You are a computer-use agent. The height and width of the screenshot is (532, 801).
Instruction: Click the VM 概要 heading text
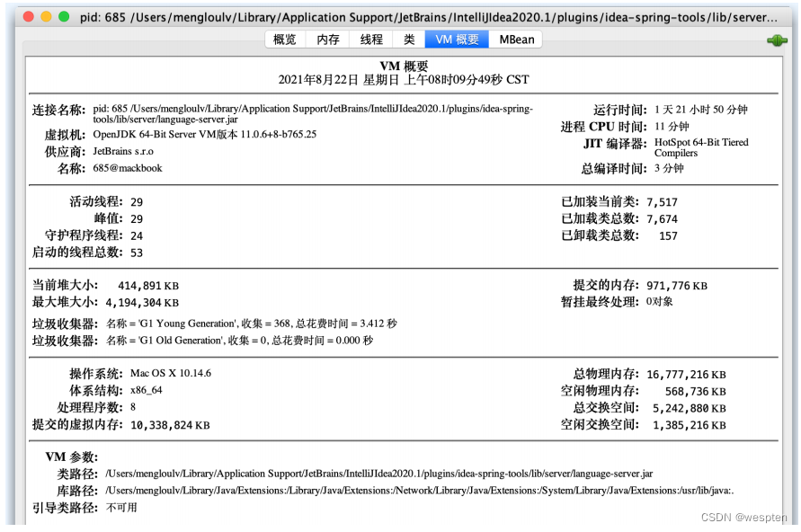[404, 66]
